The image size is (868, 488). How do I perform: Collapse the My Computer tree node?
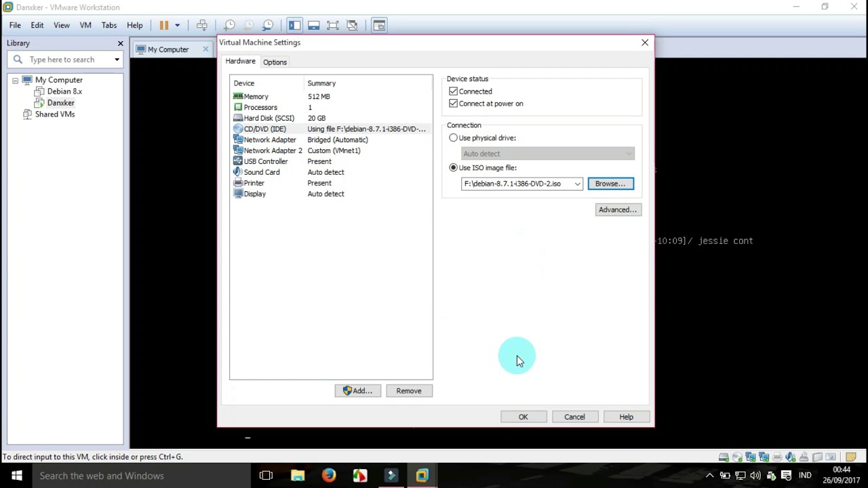[x=15, y=80]
